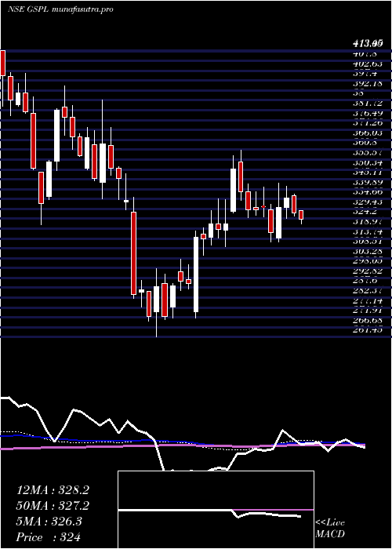This screenshot has width=392, height=549.
Task: Select the 318.97 price level label
Action: (x=368, y=222)
